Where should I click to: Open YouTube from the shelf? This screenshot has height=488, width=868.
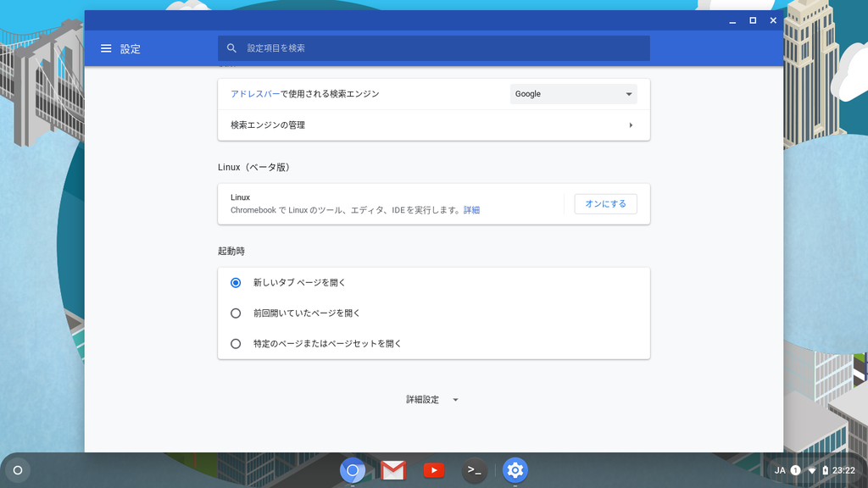click(x=434, y=470)
